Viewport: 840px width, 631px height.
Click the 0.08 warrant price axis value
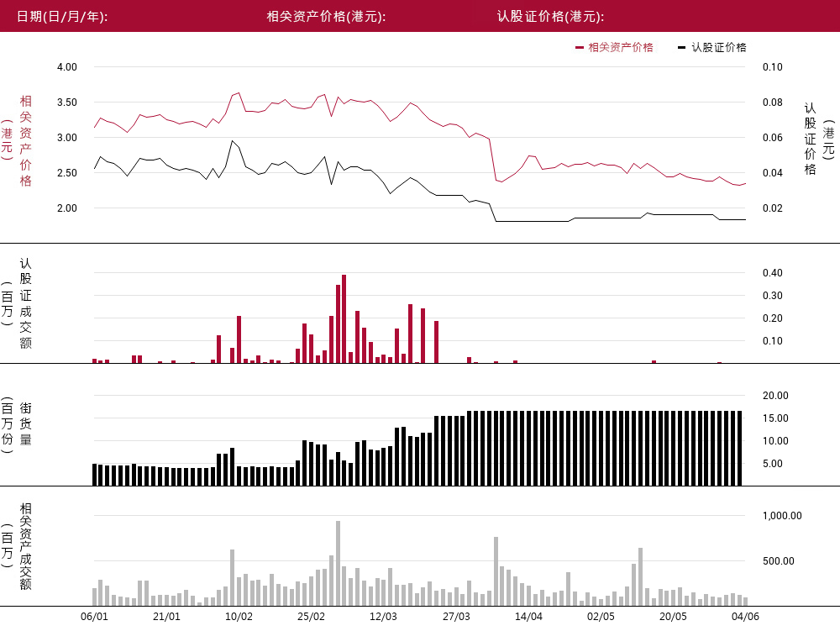tap(773, 103)
